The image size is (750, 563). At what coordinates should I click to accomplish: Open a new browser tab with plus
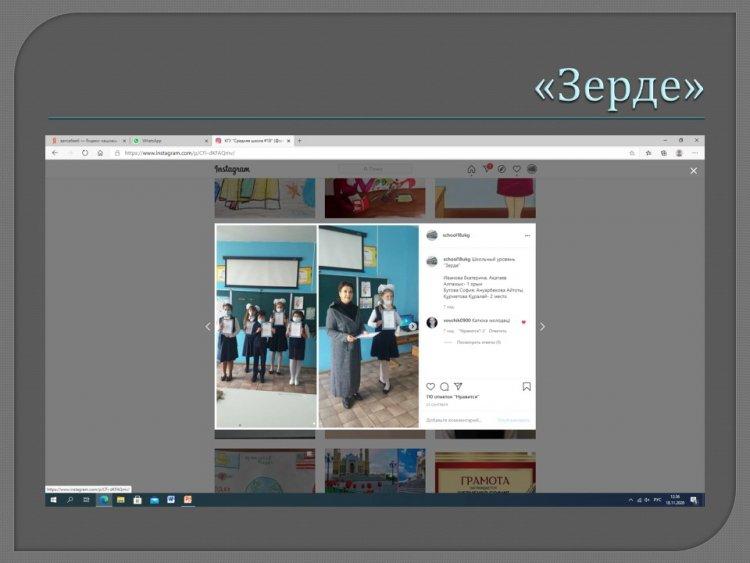click(x=300, y=141)
